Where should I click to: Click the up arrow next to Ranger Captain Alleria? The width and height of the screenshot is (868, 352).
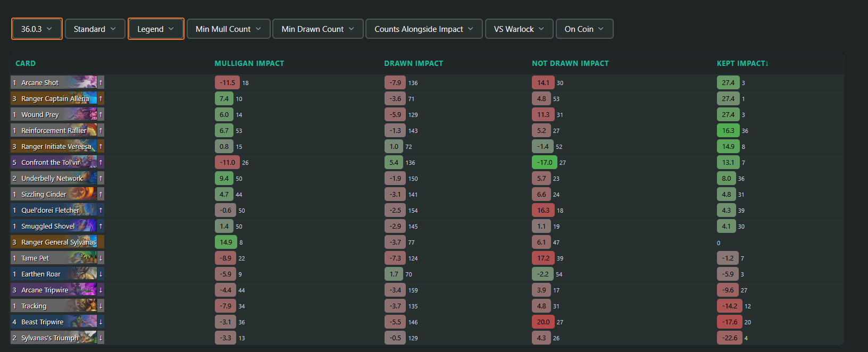click(101, 98)
